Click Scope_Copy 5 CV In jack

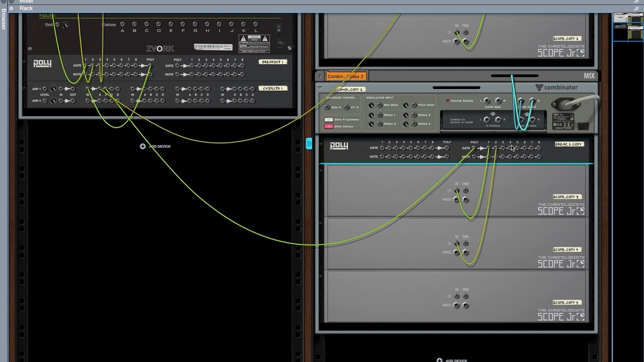pyautogui.click(x=457, y=297)
